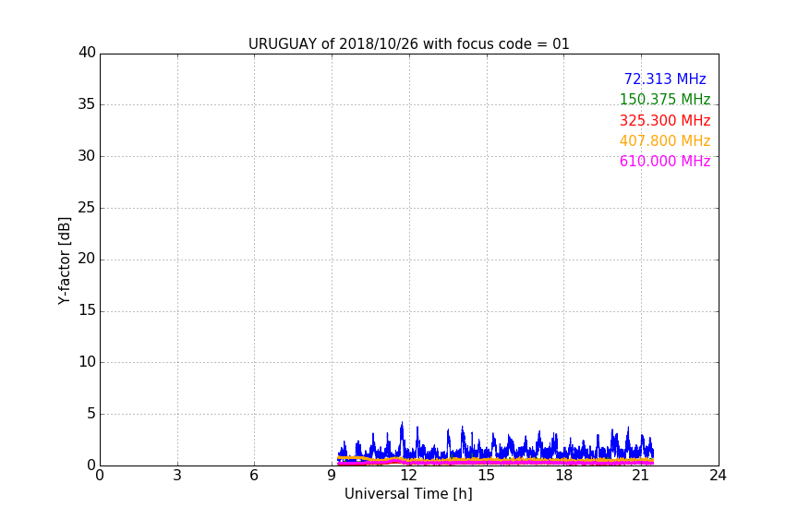Image resolution: width=798 pixels, height=532 pixels.
Task: Select the 610.000 MHz legend label
Action: 665,162
